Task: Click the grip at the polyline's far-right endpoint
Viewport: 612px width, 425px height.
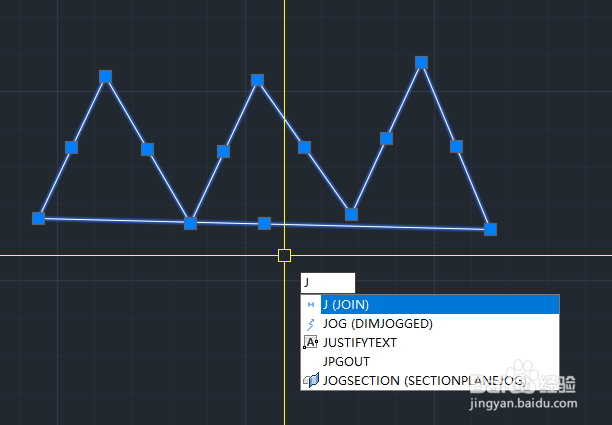Action: pyautogui.click(x=490, y=229)
